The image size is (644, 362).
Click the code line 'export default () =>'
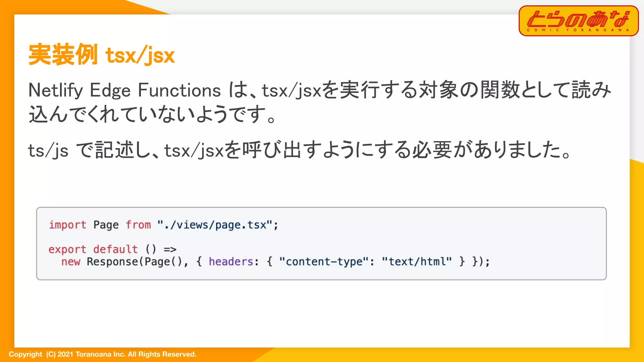[113, 249]
